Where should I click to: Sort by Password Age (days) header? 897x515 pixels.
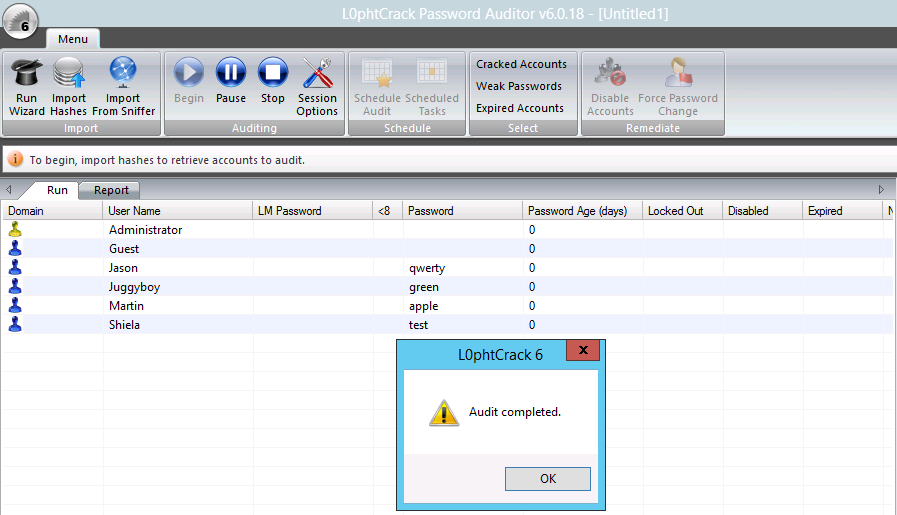coord(582,211)
